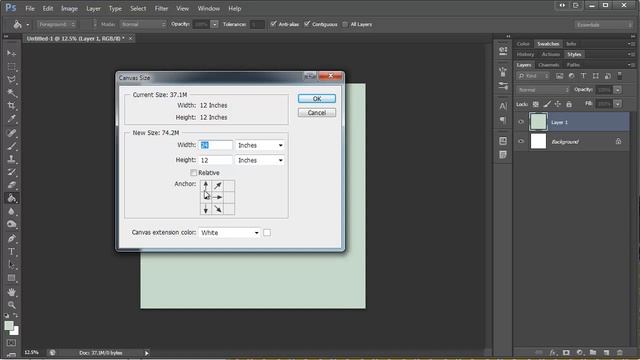
Task: Select the Crop tool
Action: [11, 106]
